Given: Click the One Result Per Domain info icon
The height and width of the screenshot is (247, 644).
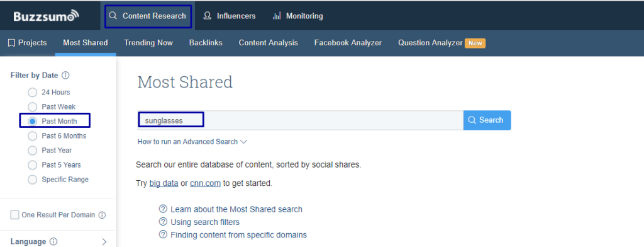Looking at the screenshot, I should 103,215.
